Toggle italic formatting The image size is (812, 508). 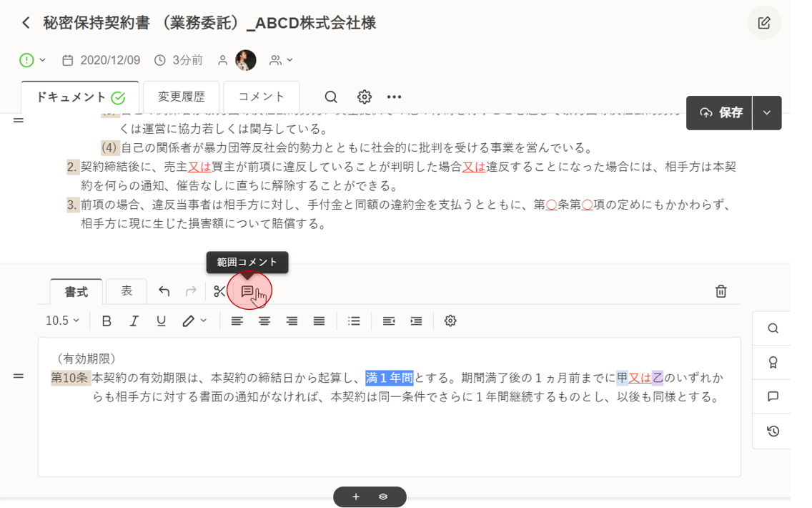(x=134, y=321)
